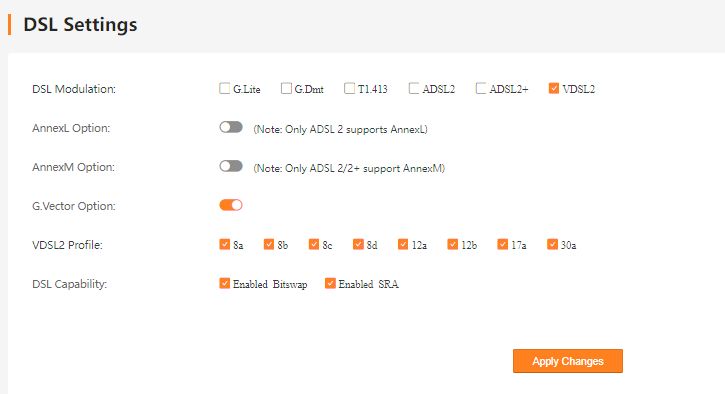Enable ADSL2 modulation checkbox
This screenshot has width=725, height=394.
point(414,88)
